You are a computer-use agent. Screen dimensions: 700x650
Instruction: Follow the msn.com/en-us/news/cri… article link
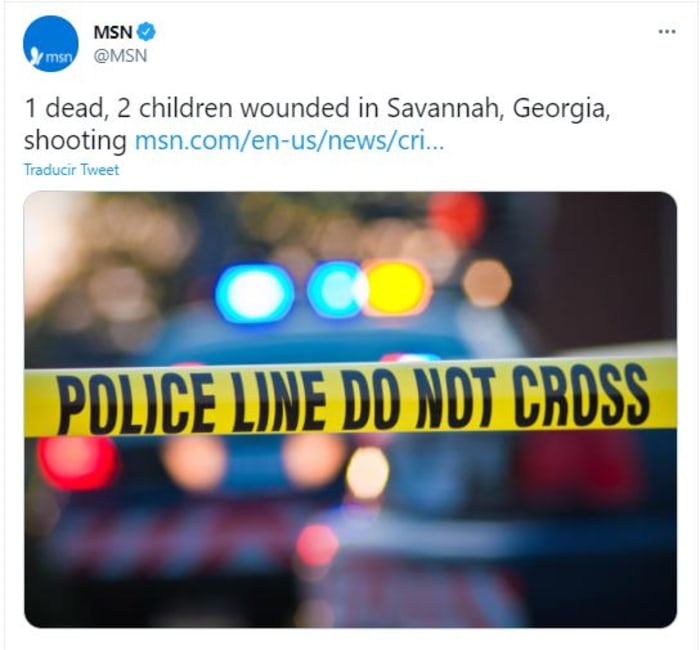tap(289, 141)
